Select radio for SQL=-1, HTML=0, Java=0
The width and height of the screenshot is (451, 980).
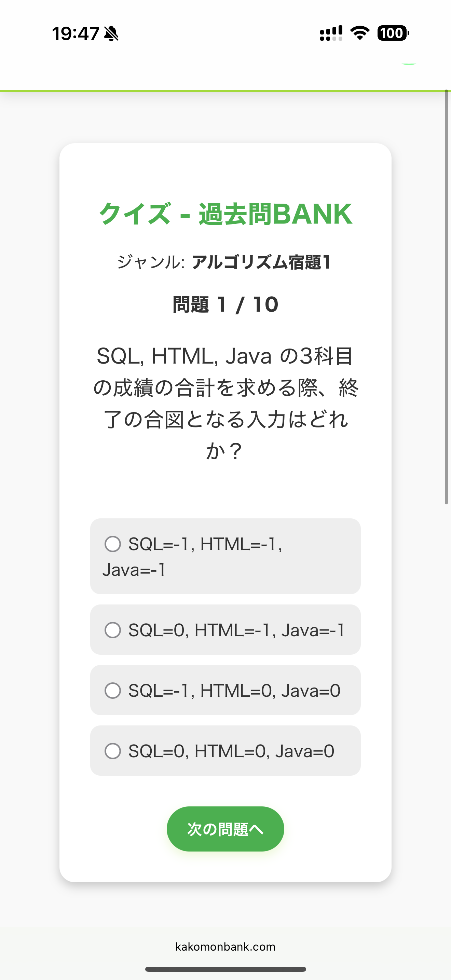click(x=113, y=691)
